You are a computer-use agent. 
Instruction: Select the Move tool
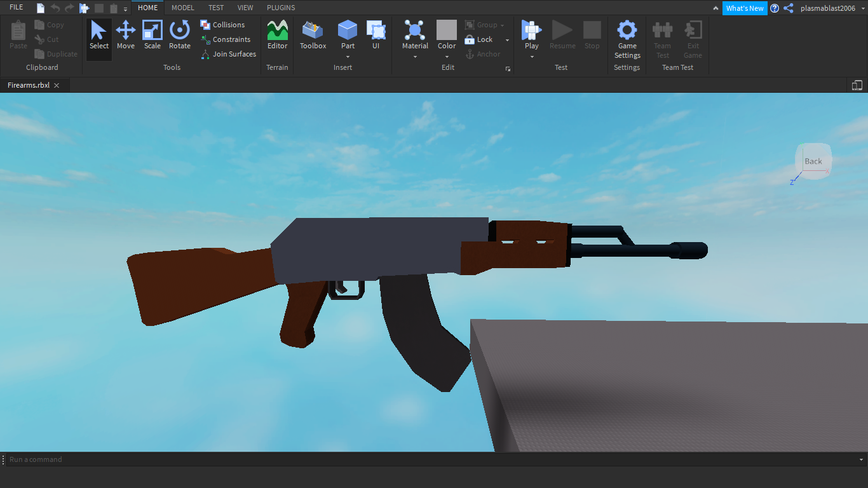[x=126, y=36]
